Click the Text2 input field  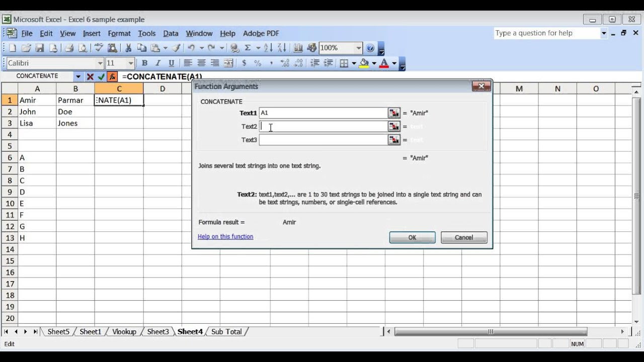[x=323, y=127]
